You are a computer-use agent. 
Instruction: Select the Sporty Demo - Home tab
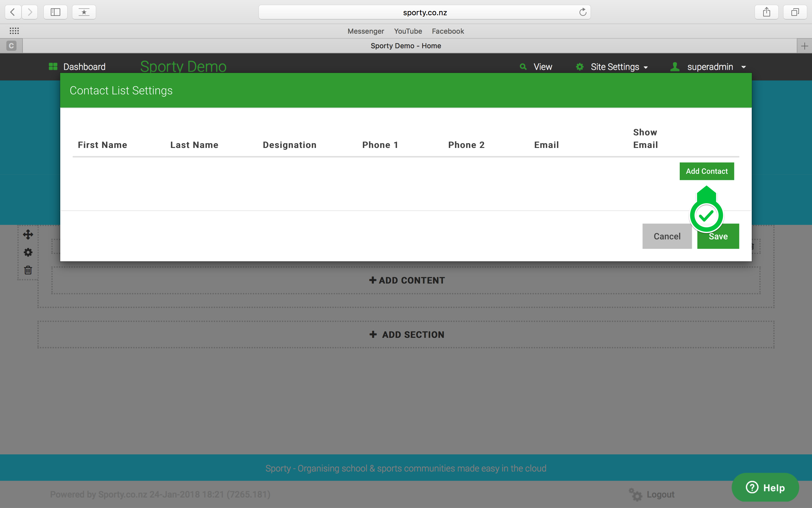(406, 46)
